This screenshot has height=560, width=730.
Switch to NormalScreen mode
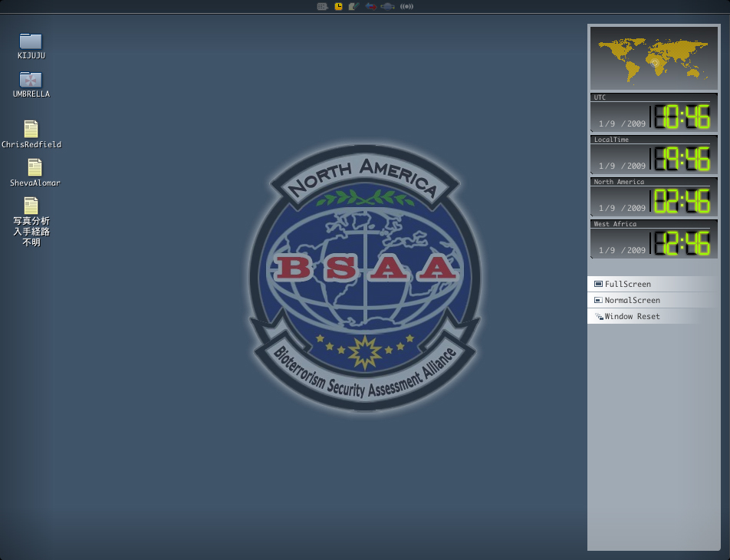pyautogui.click(x=632, y=300)
